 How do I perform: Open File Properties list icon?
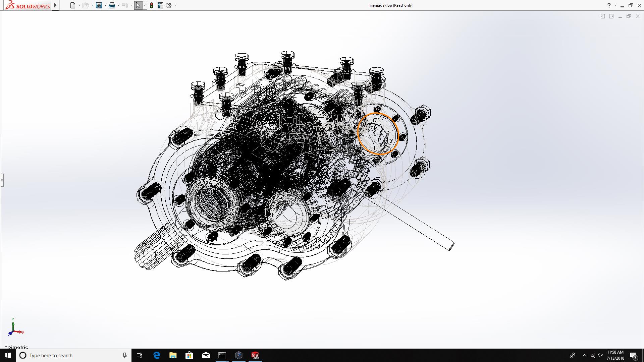(x=160, y=5)
